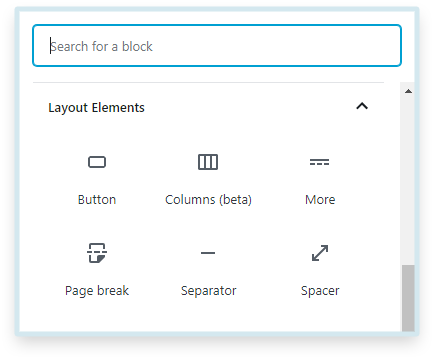Image resolution: width=435 pixels, height=360 pixels.
Task: Click the 'Button' block label
Action: (97, 200)
